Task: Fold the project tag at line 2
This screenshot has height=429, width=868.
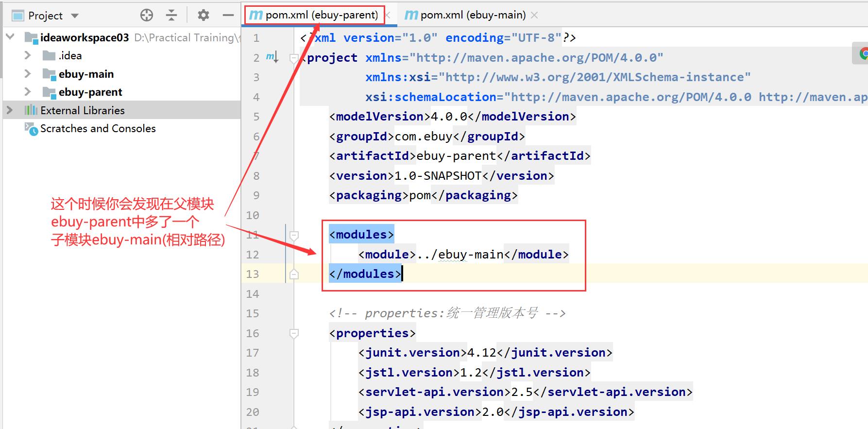Action: (x=294, y=58)
